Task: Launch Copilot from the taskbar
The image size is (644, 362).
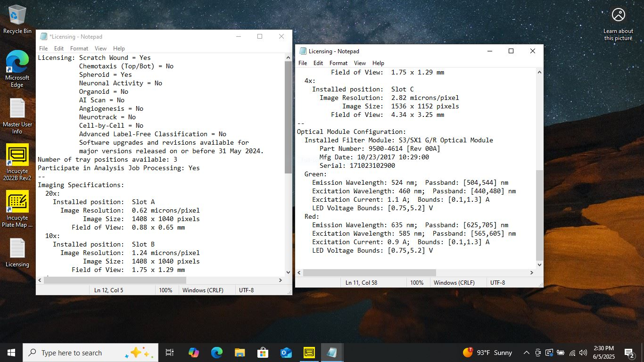Action: [x=193, y=353]
